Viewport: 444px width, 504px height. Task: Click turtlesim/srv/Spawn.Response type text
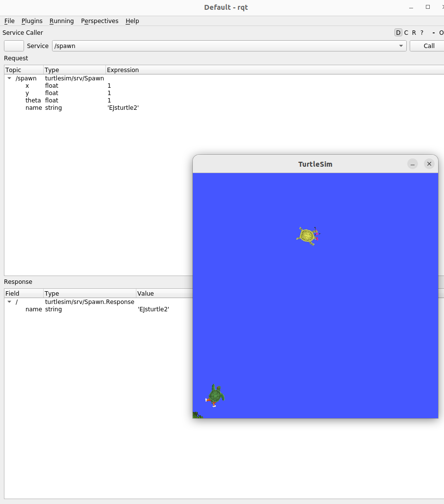[x=89, y=302]
